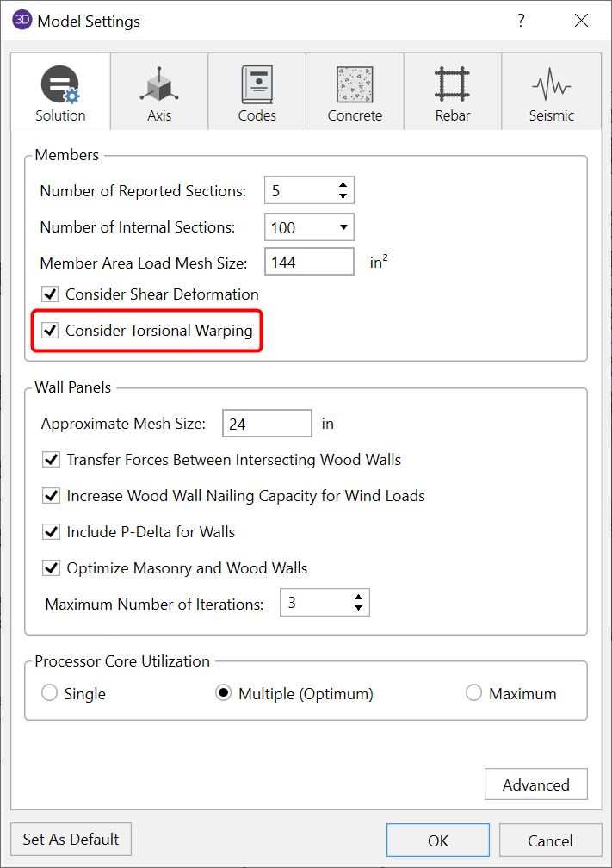Select Single processor core option
Screen dimensions: 612x868
click(50, 693)
